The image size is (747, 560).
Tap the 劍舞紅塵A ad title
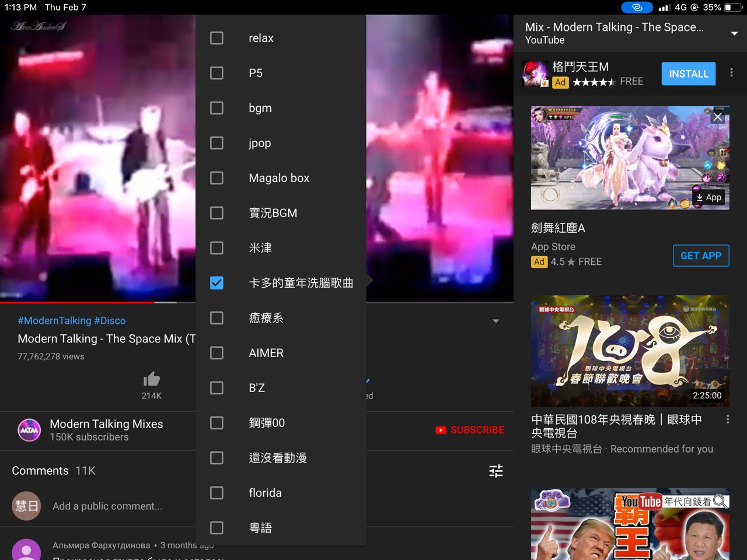pyautogui.click(x=558, y=228)
